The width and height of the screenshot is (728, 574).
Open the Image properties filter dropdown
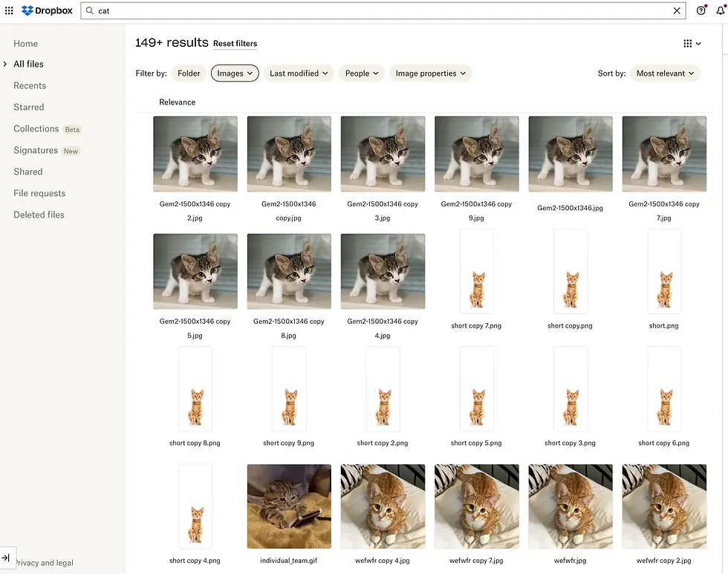point(430,74)
